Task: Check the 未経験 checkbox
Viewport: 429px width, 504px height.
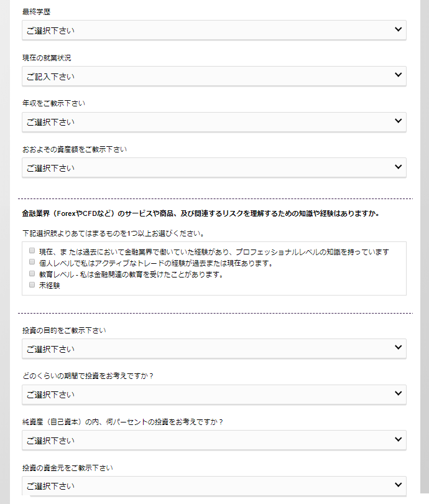Action: (x=32, y=284)
